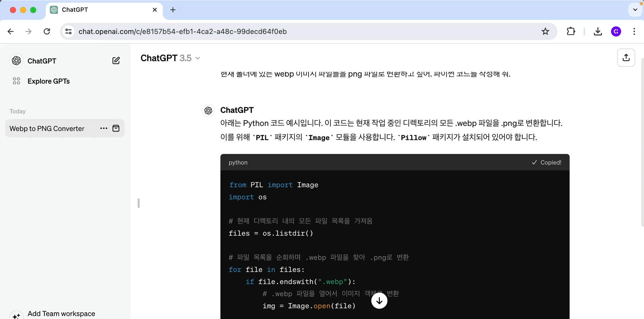Open the tab search dropdown arrow
The image size is (644, 319).
[x=635, y=10]
